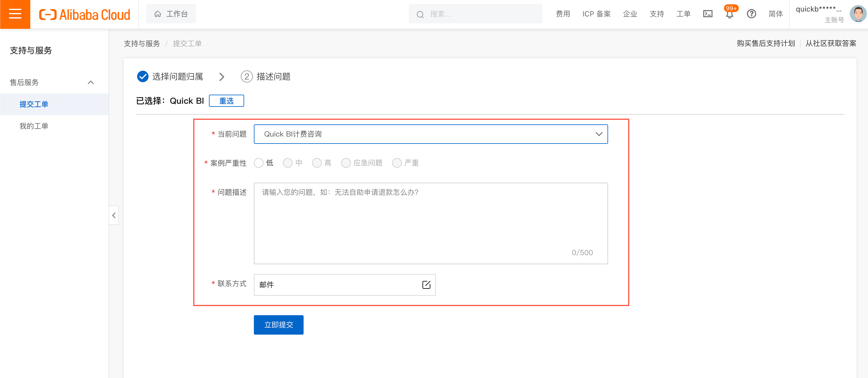Select the 中 severity radio button
The width and height of the screenshot is (868, 378).
288,163
